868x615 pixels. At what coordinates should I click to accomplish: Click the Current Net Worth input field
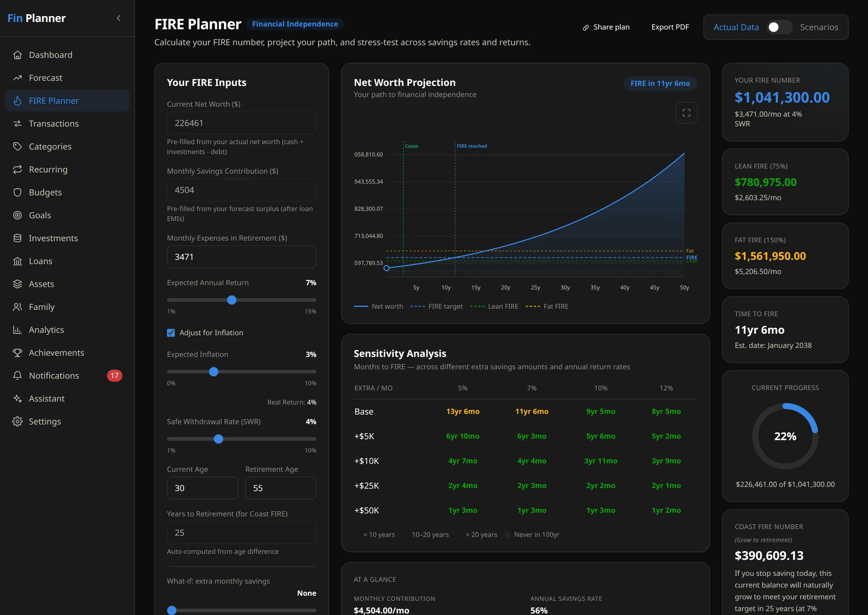(x=242, y=123)
